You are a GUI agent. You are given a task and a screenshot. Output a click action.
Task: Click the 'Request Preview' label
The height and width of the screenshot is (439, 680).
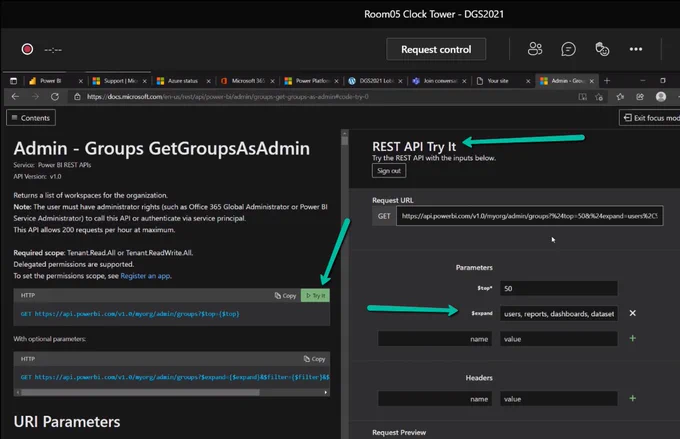click(399, 432)
